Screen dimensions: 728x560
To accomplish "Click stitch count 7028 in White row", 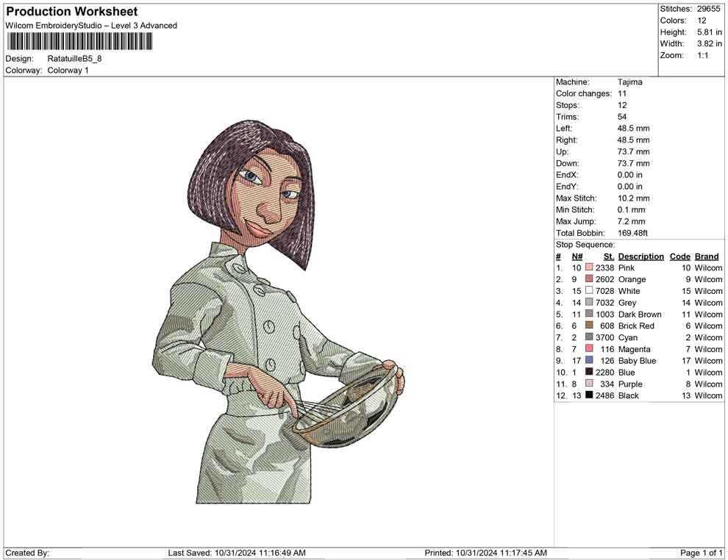I will point(604,291).
